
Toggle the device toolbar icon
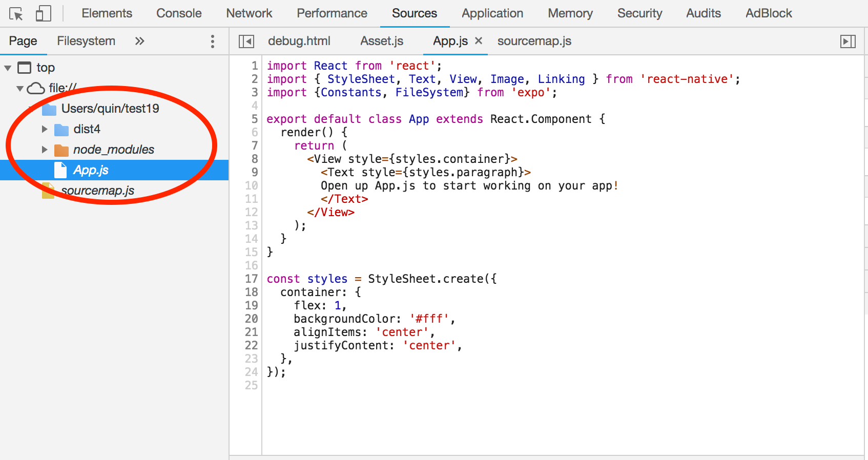(43, 14)
